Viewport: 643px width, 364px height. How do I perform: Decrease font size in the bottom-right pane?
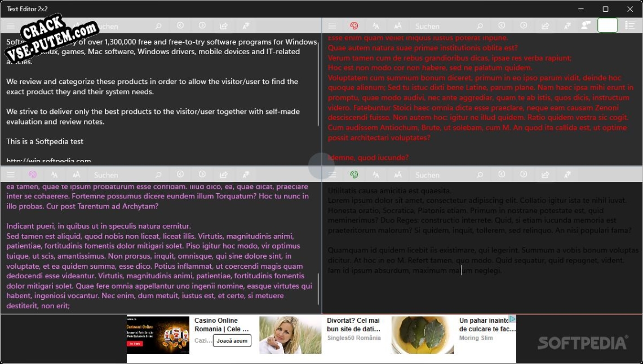pyautogui.click(x=376, y=175)
